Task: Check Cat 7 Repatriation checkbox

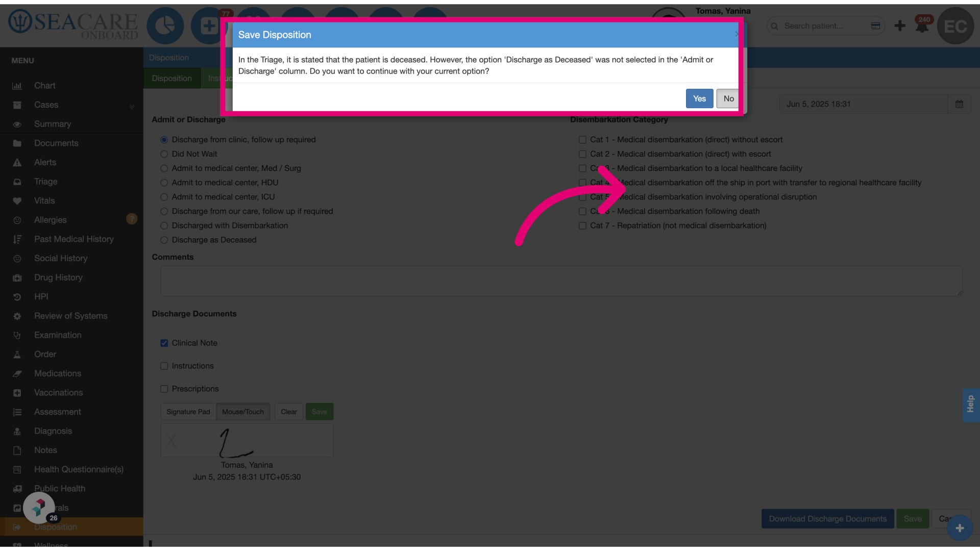Action: click(x=582, y=226)
